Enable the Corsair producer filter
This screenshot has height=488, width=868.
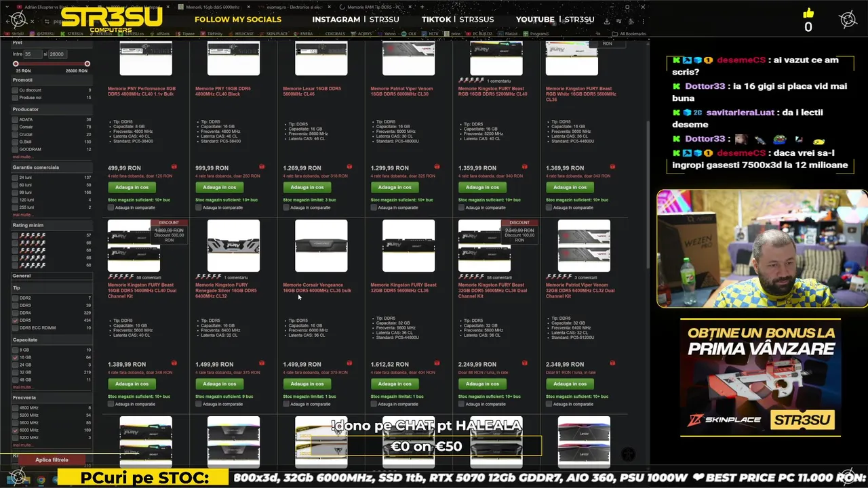15,127
